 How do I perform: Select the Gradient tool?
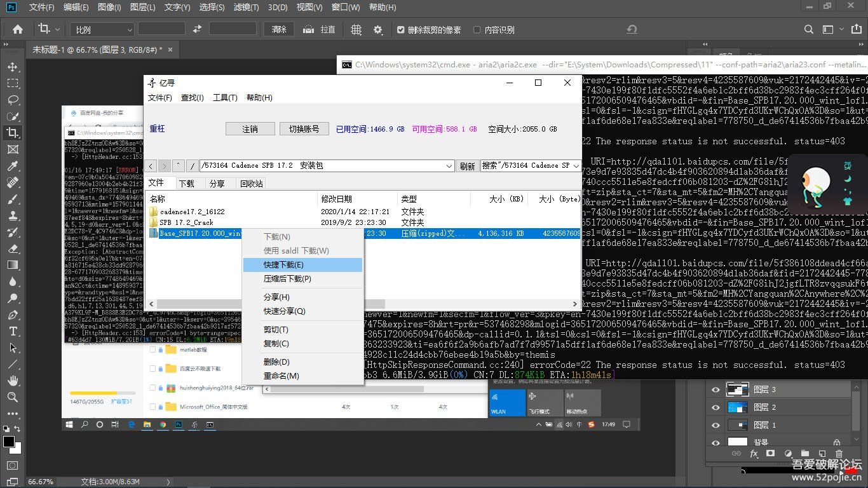click(13, 265)
